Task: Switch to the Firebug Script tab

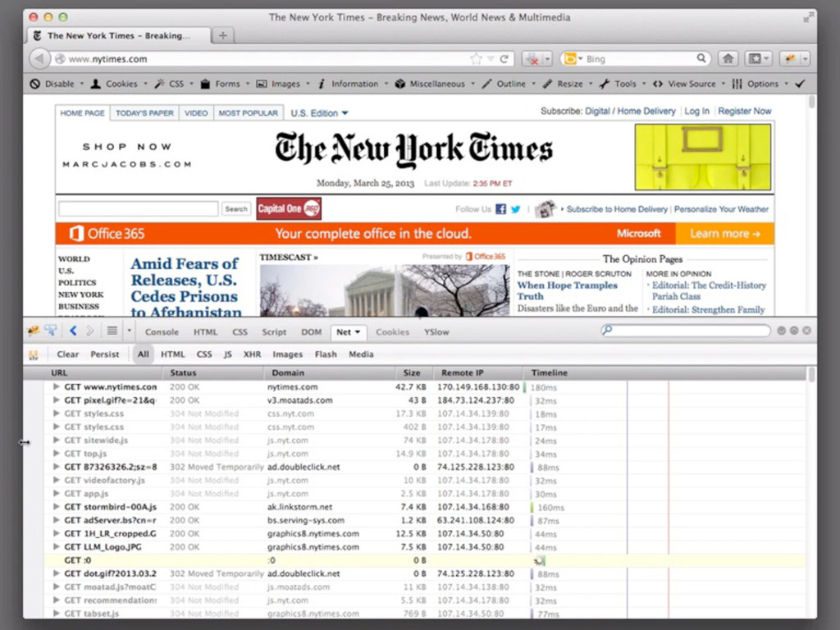Action: pos(274,332)
